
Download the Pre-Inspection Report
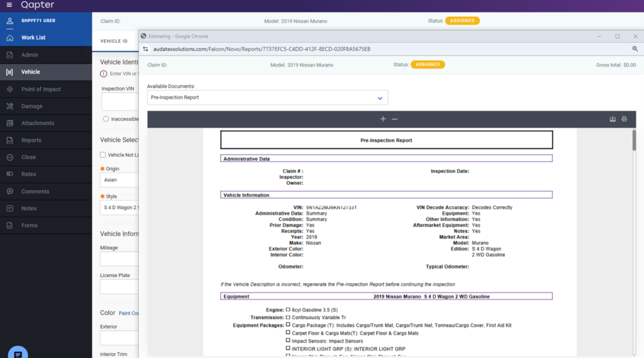[x=613, y=119]
